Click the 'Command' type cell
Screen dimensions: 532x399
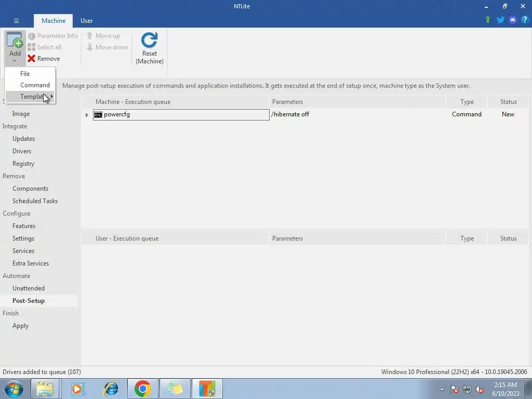click(467, 114)
